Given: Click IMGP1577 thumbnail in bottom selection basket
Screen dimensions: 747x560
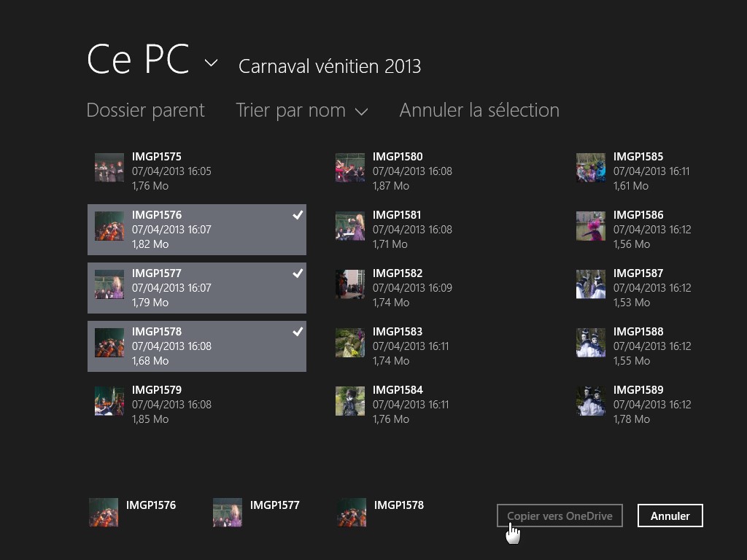Looking at the screenshot, I should 228,513.
